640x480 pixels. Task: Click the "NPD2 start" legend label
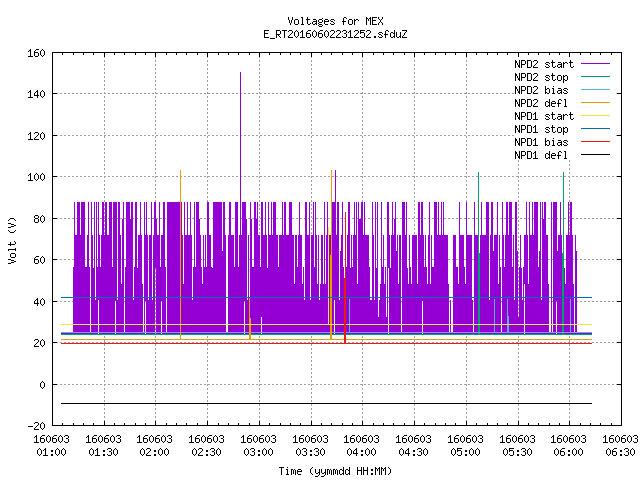pos(544,64)
